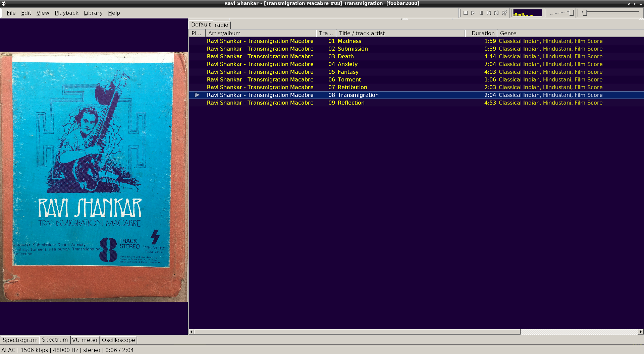Click the now-playing arrow on track 08
Screen dimensions: 644x354
197,95
